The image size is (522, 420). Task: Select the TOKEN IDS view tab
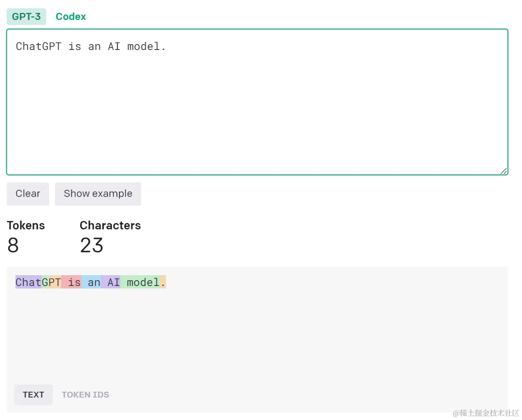[85, 395]
